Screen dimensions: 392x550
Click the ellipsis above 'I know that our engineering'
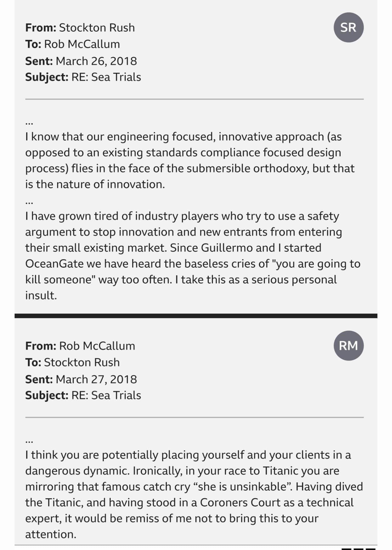(29, 124)
